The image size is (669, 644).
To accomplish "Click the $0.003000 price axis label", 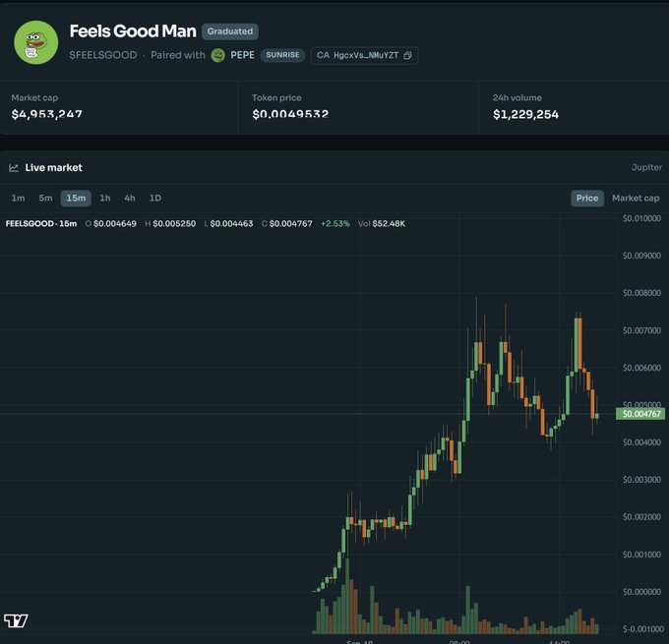I will tap(641, 480).
